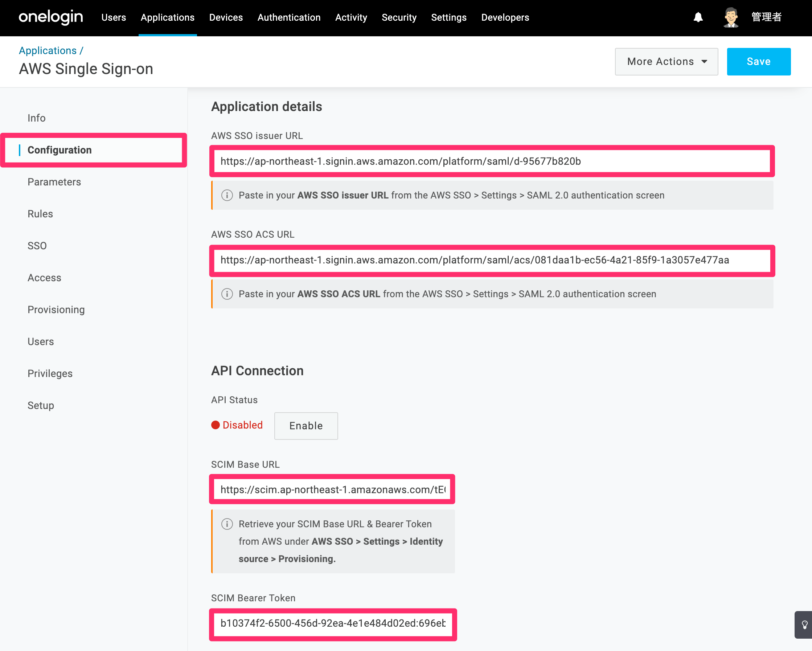The width and height of the screenshot is (812, 651).
Task: Click info icon beside ACS URL hint
Action: pyautogui.click(x=227, y=294)
